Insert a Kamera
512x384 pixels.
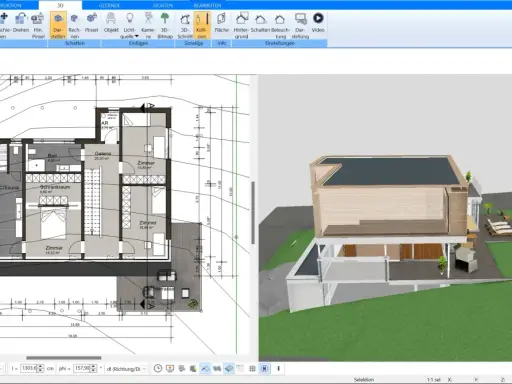(x=148, y=25)
